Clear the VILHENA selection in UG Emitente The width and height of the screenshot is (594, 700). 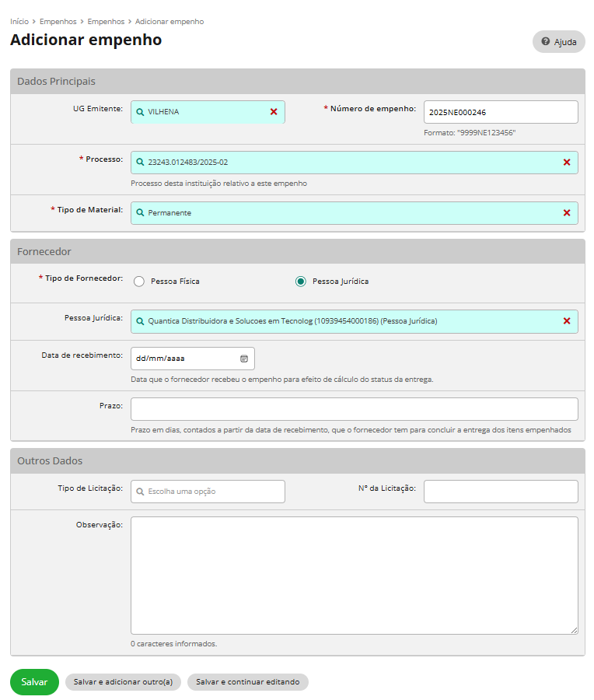point(274,112)
